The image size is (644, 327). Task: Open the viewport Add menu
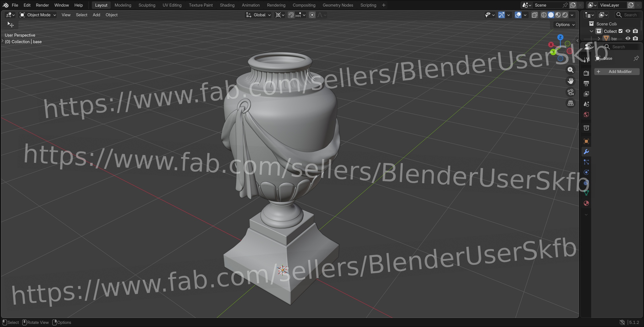[96, 15]
